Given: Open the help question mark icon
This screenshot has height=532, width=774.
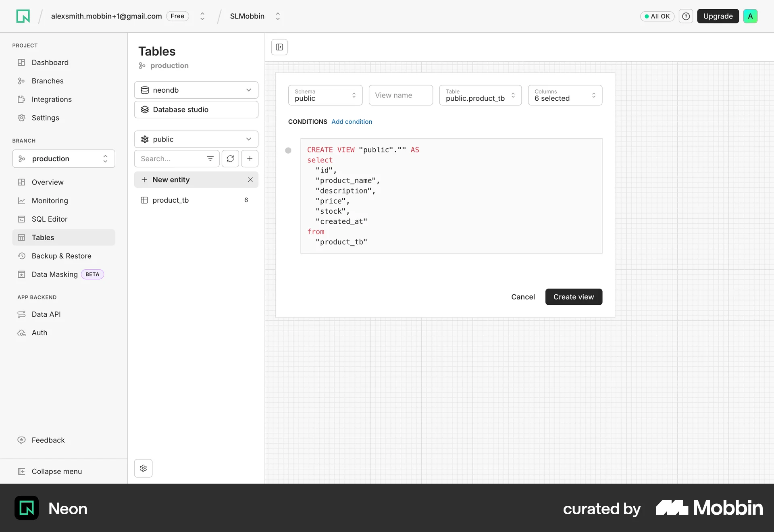Looking at the screenshot, I should [686, 16].
